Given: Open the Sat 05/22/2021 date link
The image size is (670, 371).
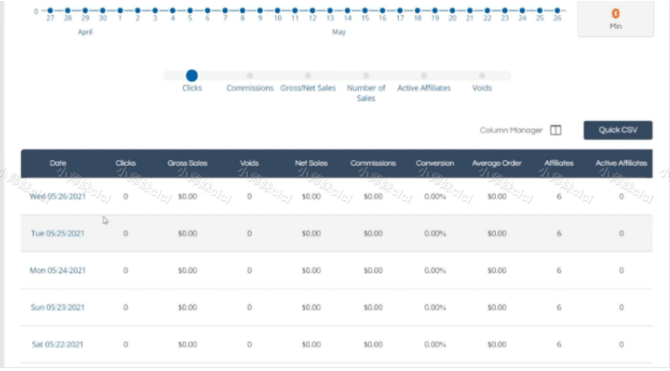Looking at the screenshot, I should (x=57, y=344).
